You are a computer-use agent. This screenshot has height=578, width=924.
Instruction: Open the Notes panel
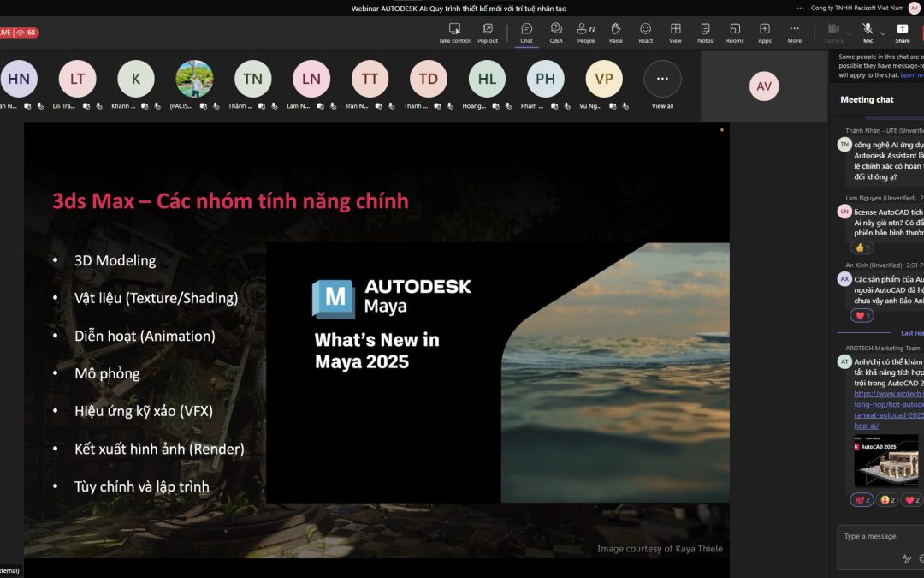tap(705, 33)
